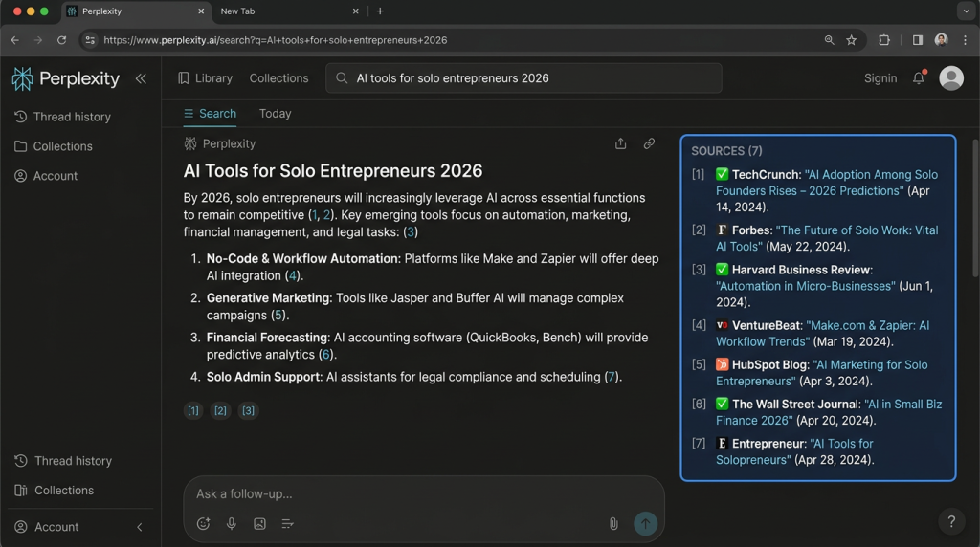Viewport: 980px width, 547px height.
Task: Copy the thread link with the chain icon
Action: (649, 143)
